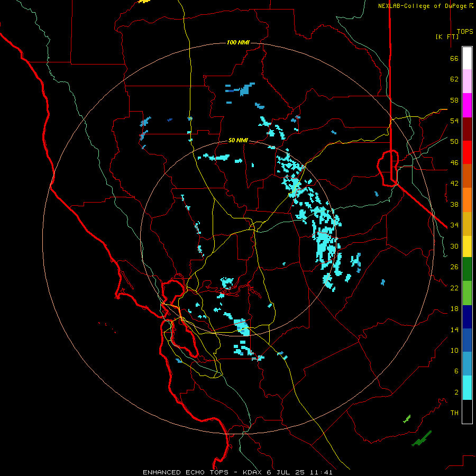Click the '11:41' timestamp in caption
This screenshot has width=476, height=476.
pyautogui.click(x=321, y=472)
